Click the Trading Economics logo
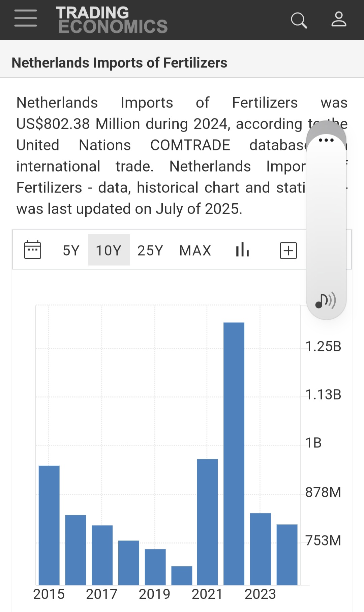The image size is (364, 612). point(112,20)
